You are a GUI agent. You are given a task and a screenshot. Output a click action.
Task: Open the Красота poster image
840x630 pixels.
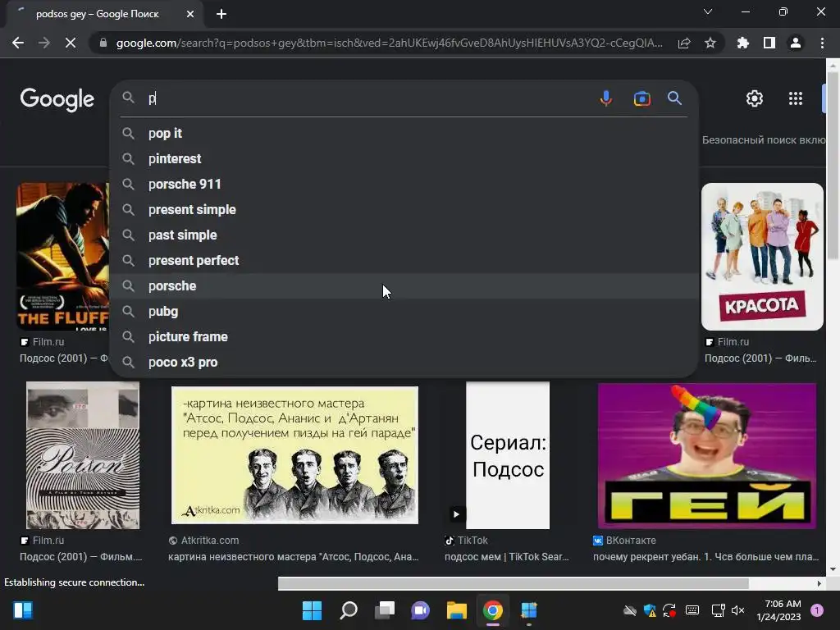[762, 257]
